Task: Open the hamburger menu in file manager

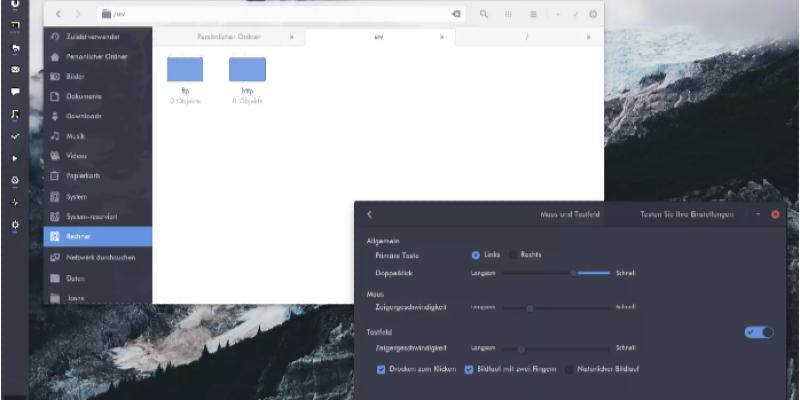Action: (x=534, y=14)
